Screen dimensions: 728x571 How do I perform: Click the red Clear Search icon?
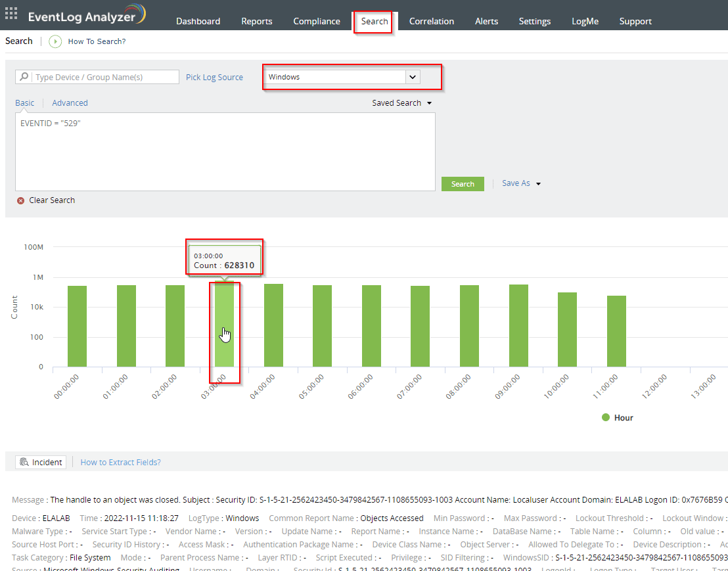pyautogui.click(x=20, y=200)
